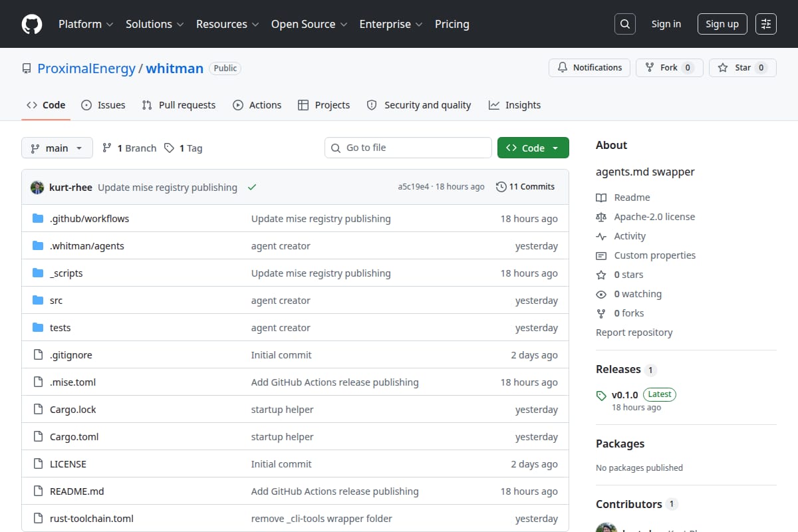798x532 pixels.
Task: Open the 11 Commits history link
Action: click(x=525, y=187)
